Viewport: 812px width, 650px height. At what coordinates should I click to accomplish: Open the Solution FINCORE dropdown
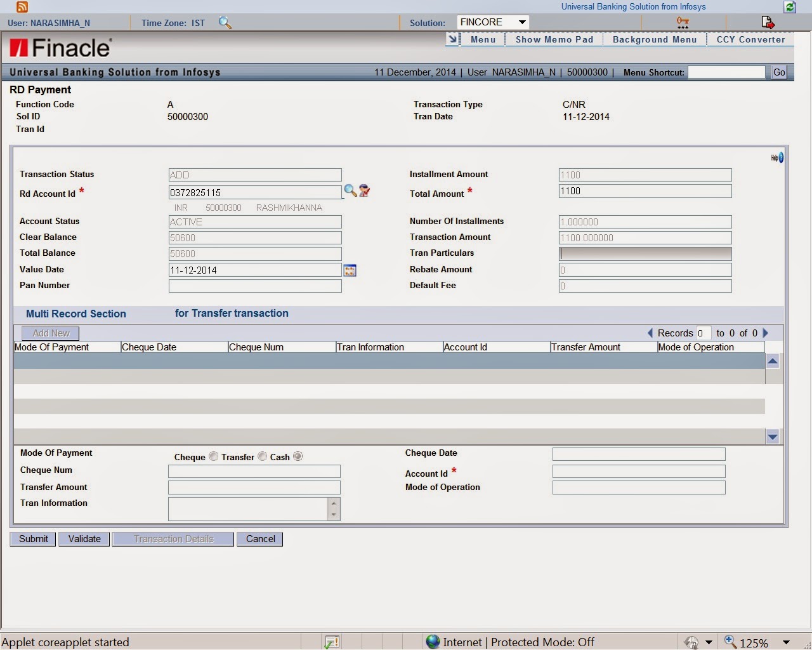coord(493,22)
